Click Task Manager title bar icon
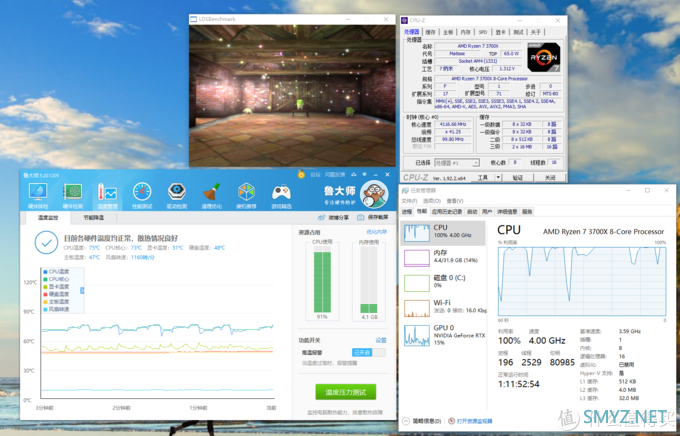 point(405,190)
